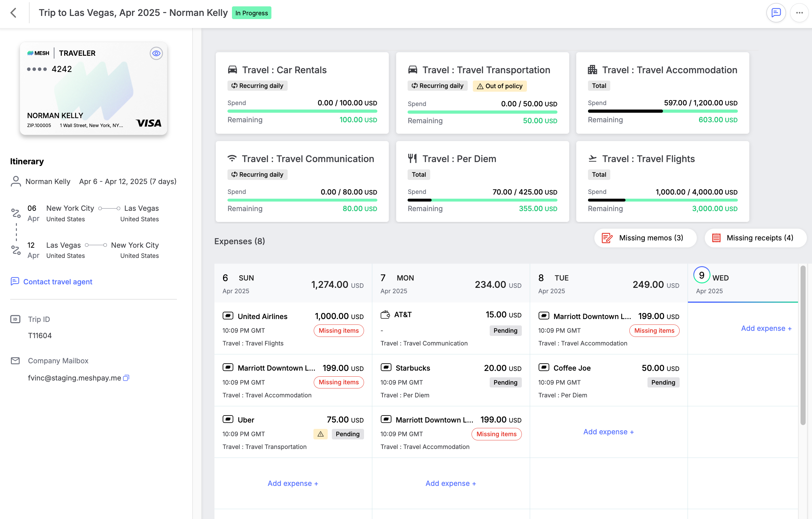Click the warning triangle on Uber expense
This screenshot has width=812, height=519.
coord(320,434)
